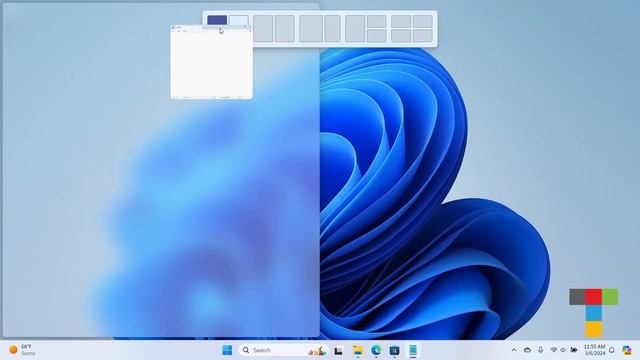This screenshot has width=640, height=360.
Task: Snap to bottom-right quadrant of four-grid layout
Action: pyautogui.click(x=422, y=36)
